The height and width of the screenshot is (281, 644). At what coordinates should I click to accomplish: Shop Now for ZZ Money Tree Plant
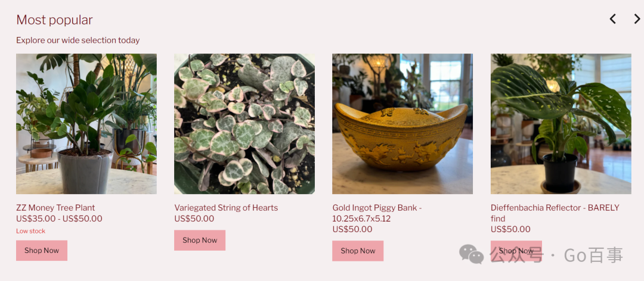point(42,251)
